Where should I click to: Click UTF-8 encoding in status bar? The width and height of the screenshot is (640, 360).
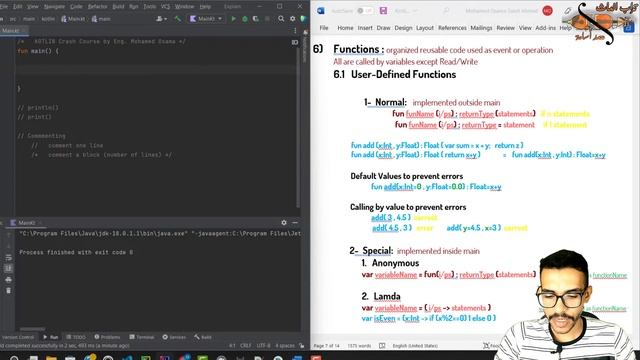click(x=263, y=346)
